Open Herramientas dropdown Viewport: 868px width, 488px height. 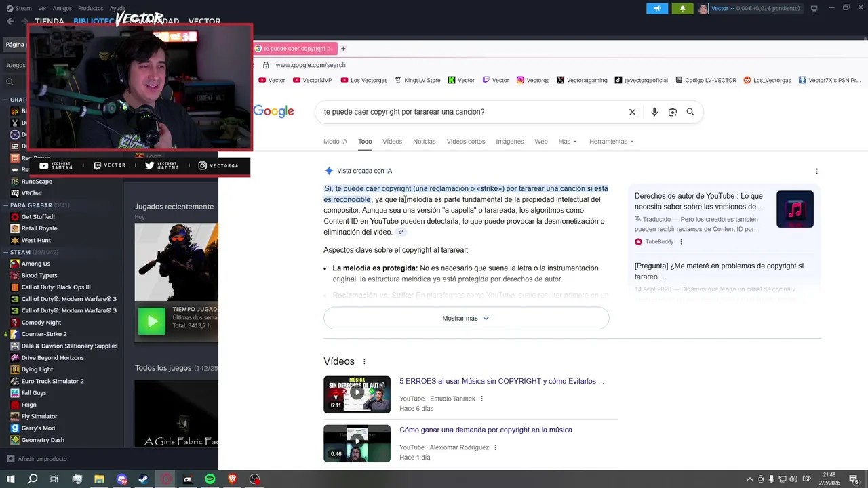611,142
